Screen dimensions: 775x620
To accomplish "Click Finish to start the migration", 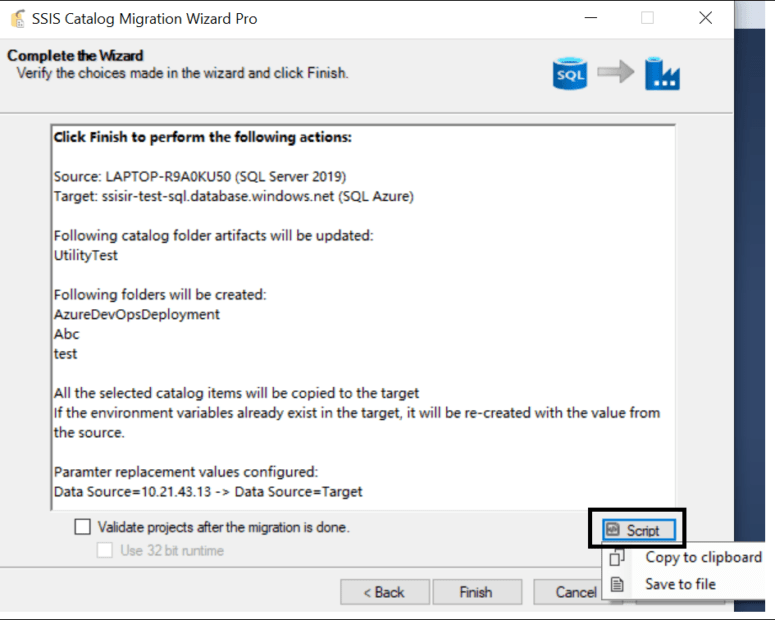I will [477, 592].
